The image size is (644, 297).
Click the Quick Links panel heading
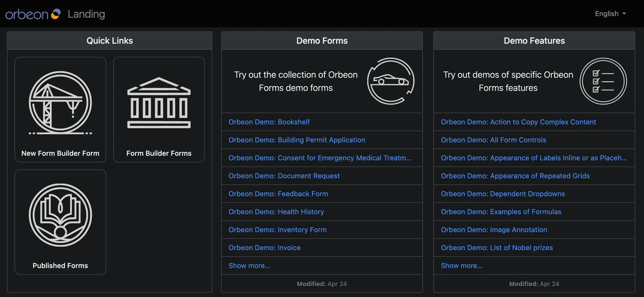point(109,41)
